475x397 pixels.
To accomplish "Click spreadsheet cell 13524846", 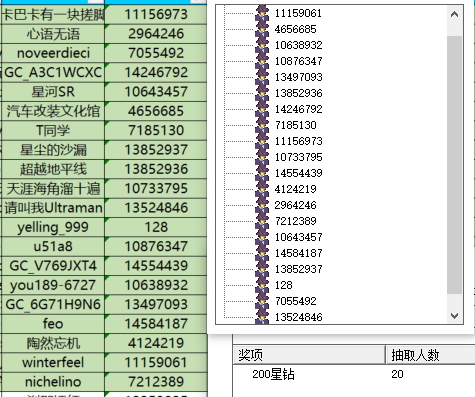I will point(156,208).
